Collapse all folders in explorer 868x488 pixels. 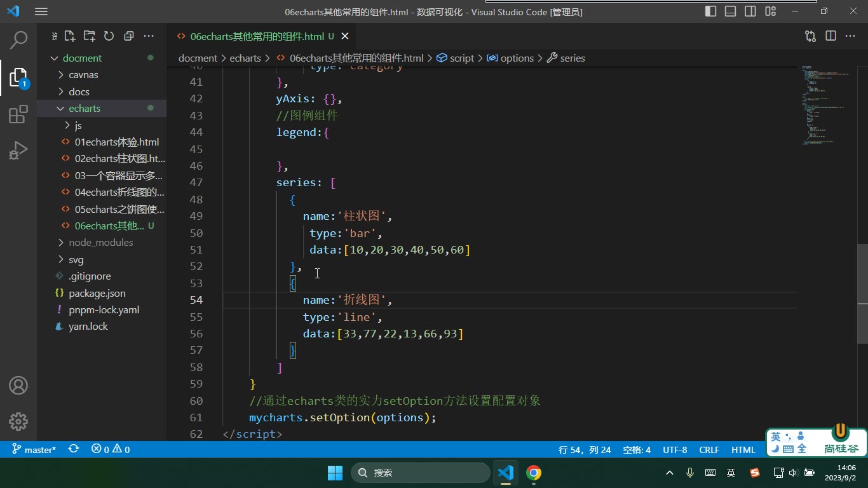coord(129,36)
